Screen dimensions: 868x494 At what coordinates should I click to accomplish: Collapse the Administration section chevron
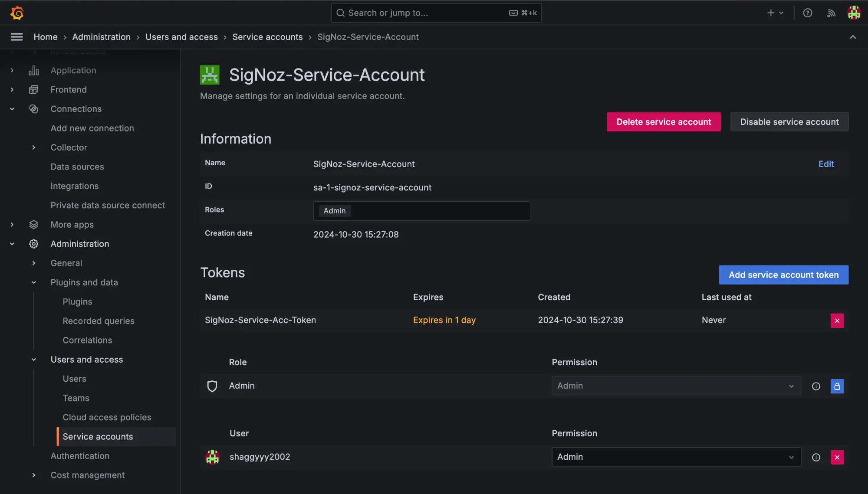[12, 244]
